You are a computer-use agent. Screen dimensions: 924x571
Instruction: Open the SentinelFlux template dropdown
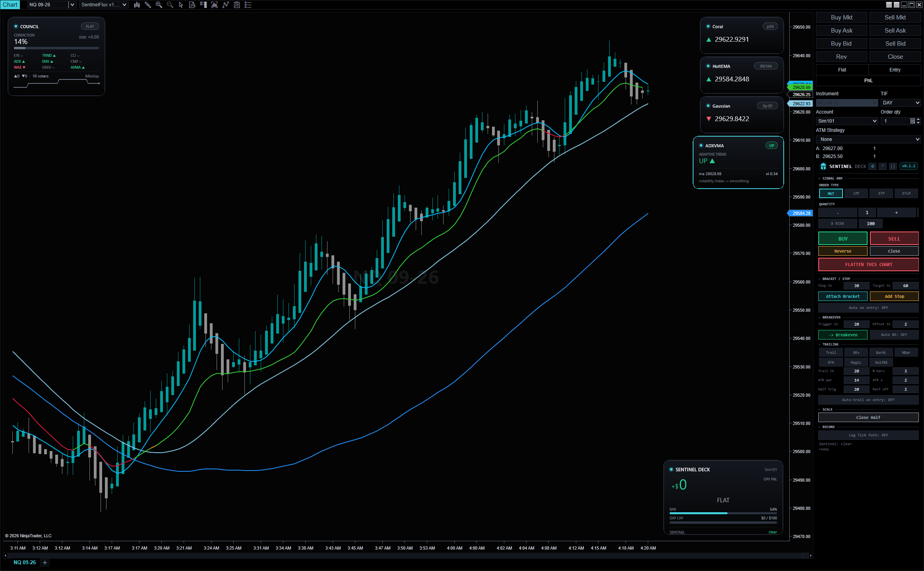click(104, 5)
